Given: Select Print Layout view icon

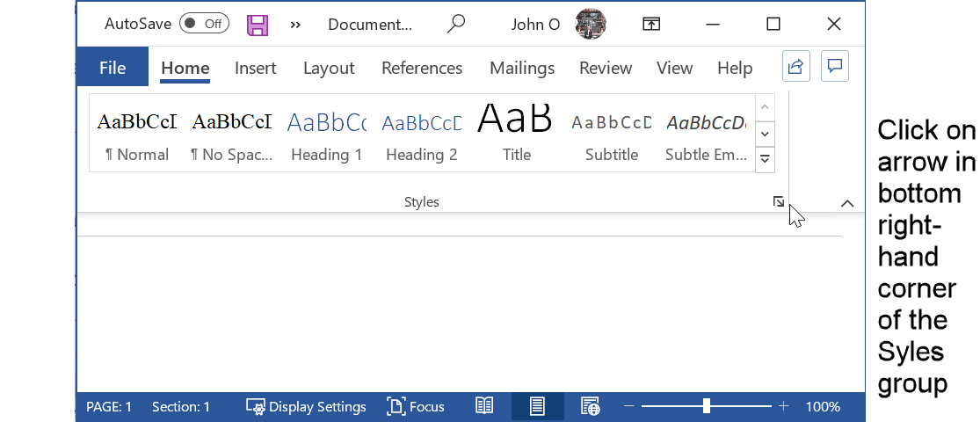Looking at the screenshot, I should point(537,406).
